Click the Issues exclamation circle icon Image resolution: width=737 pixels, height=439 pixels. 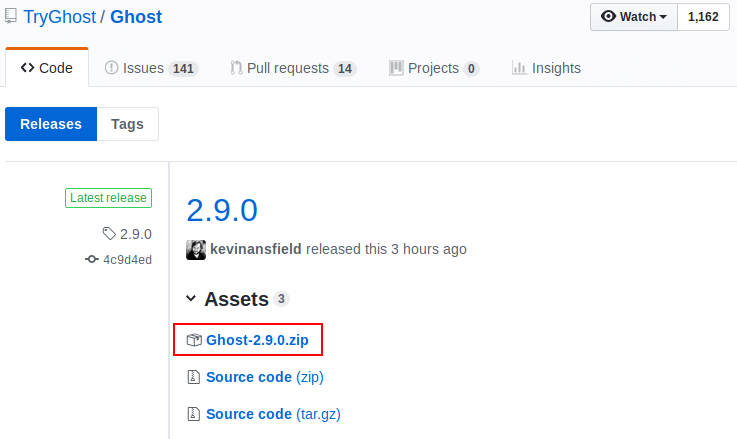[x=111, y=68]
